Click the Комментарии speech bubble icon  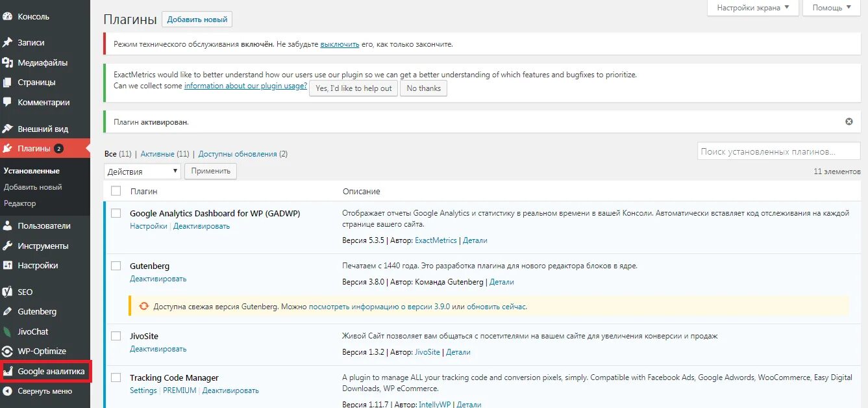(x=8, y=102)
